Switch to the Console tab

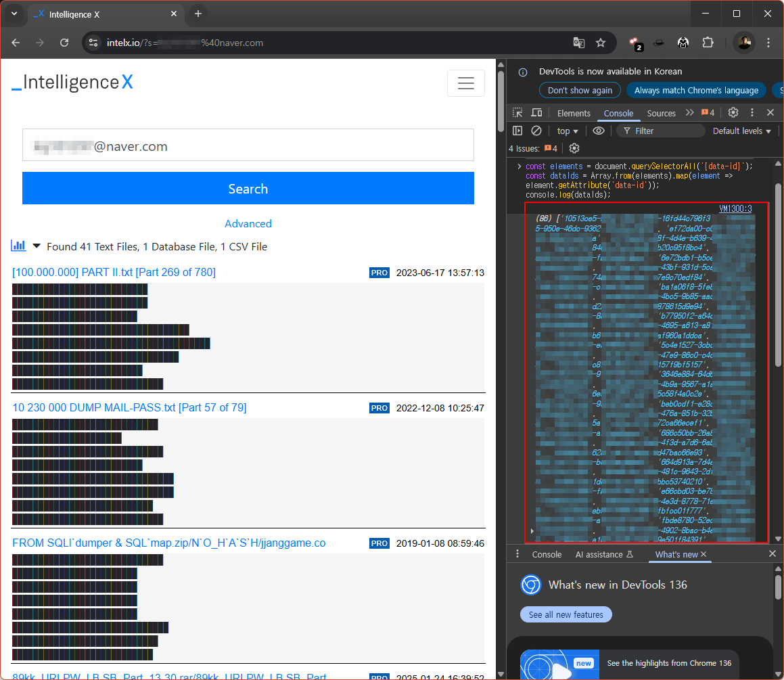(x=618, y=114)
